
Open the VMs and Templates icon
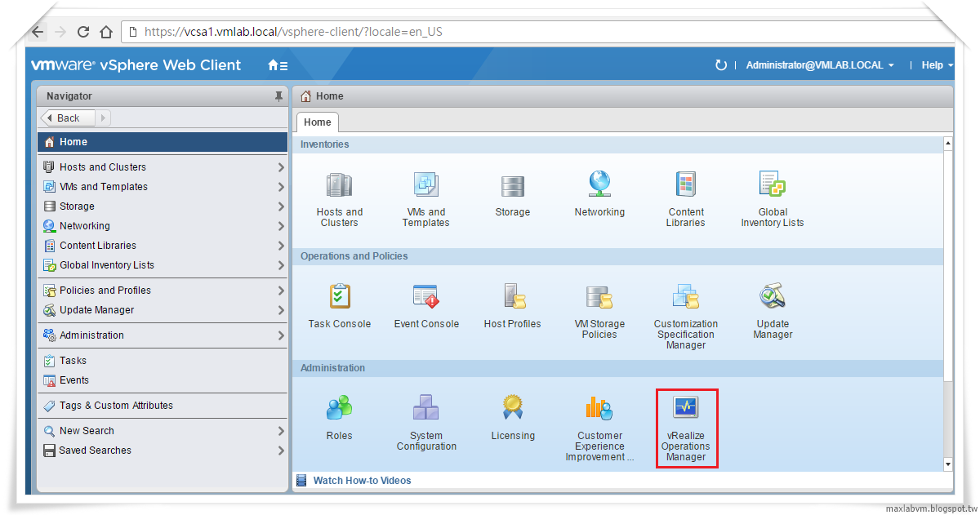click(x=425, y=185)
